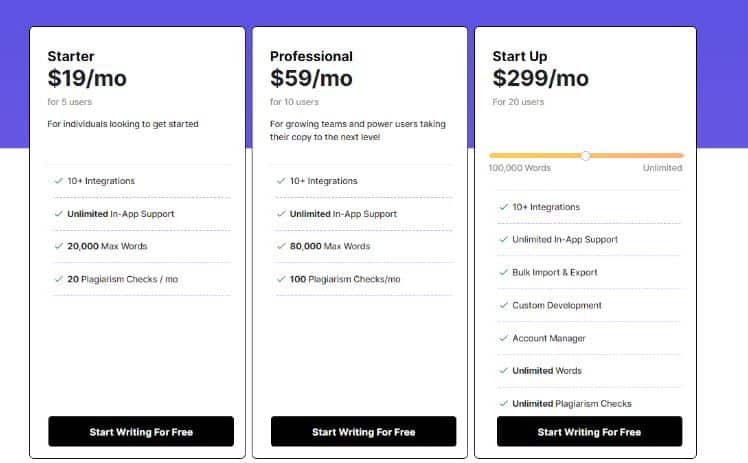Click Professional plan Unlimited In-App Support text
Image resolution: width=748 pixels, height=463 pixels.
click(x=343, y=214)
